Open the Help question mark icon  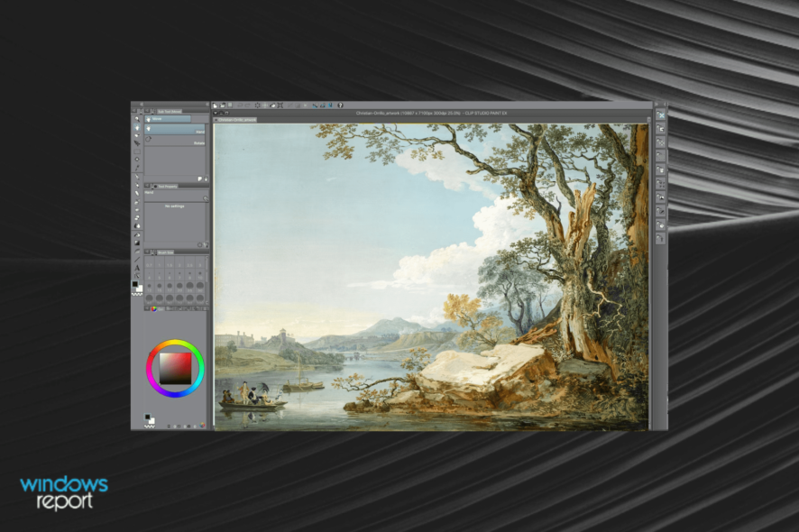point(340,105)
